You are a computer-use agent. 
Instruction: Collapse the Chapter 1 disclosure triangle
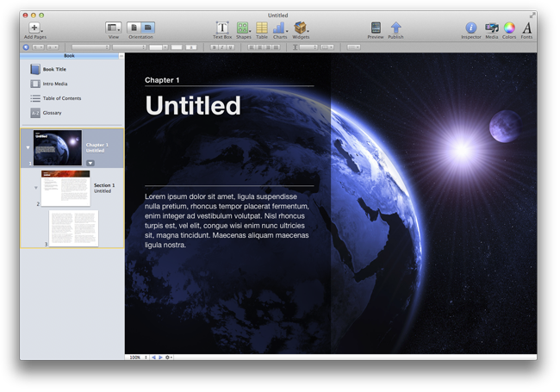pos(28,147)
